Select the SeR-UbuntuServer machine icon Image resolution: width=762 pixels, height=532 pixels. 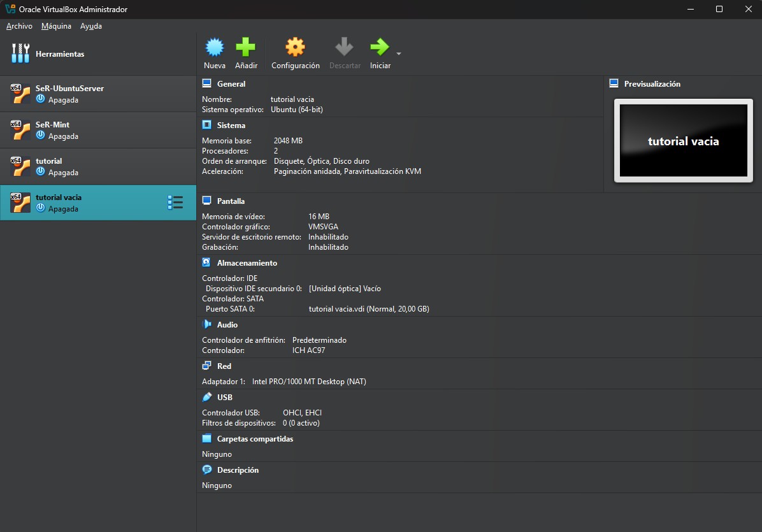tap(20, 93)
